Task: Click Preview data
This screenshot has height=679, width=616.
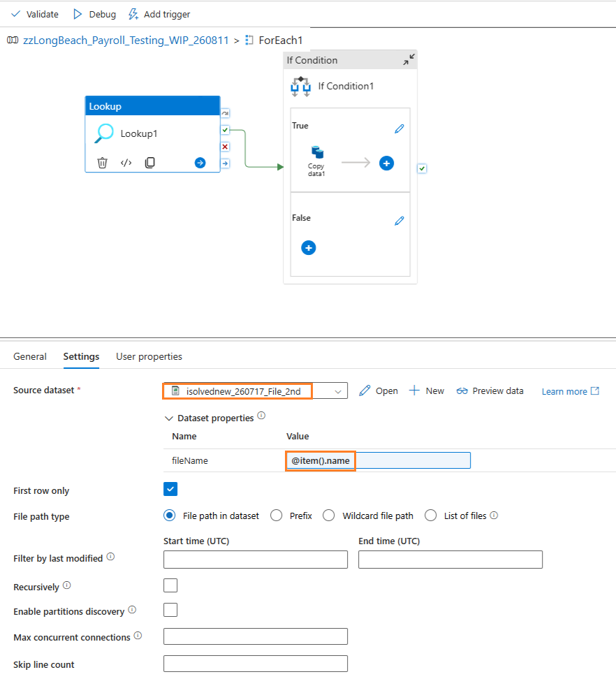Action: [490, 391]
